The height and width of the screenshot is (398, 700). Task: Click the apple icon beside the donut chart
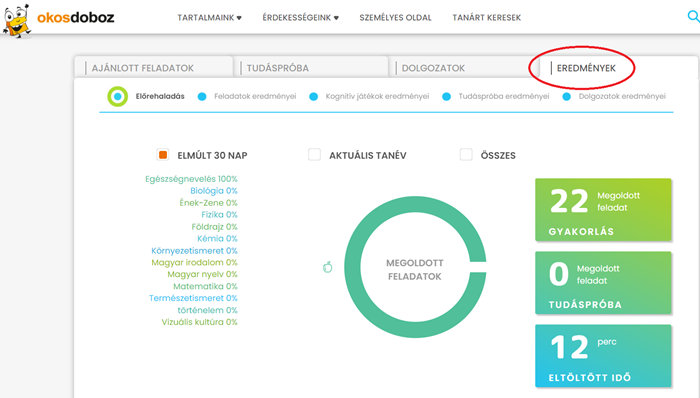tap(328, 267)
